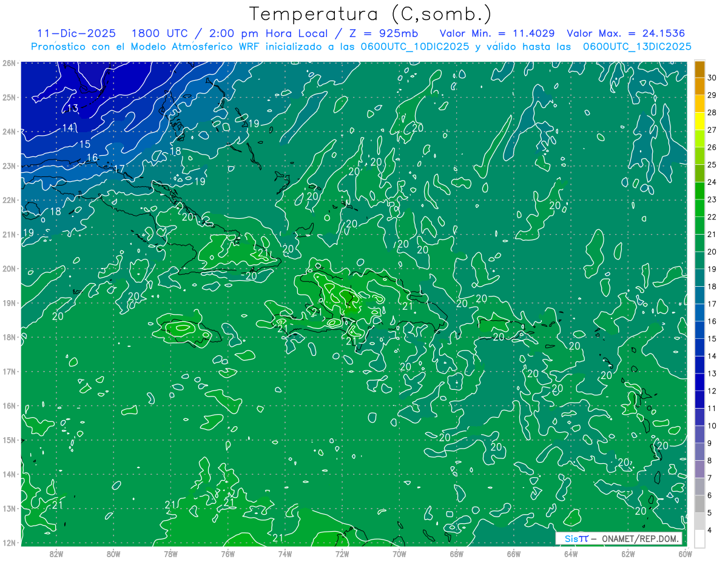Click the "60W" longitude axis label
Viewport: 728px width, 562px height.
tap(686, 554)
